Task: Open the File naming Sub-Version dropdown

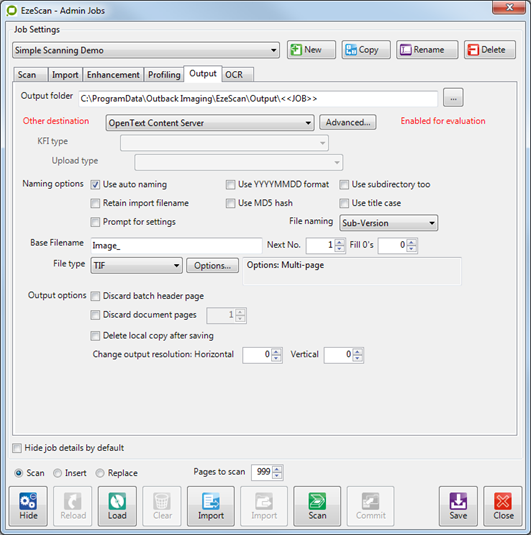Action: point(389,223)
